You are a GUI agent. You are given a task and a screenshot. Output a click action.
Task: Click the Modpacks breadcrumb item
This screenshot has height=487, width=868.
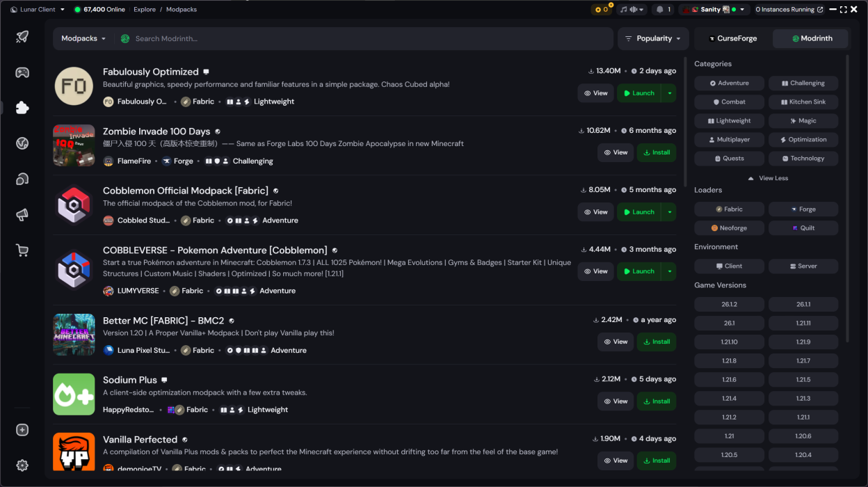pos(181,10)
